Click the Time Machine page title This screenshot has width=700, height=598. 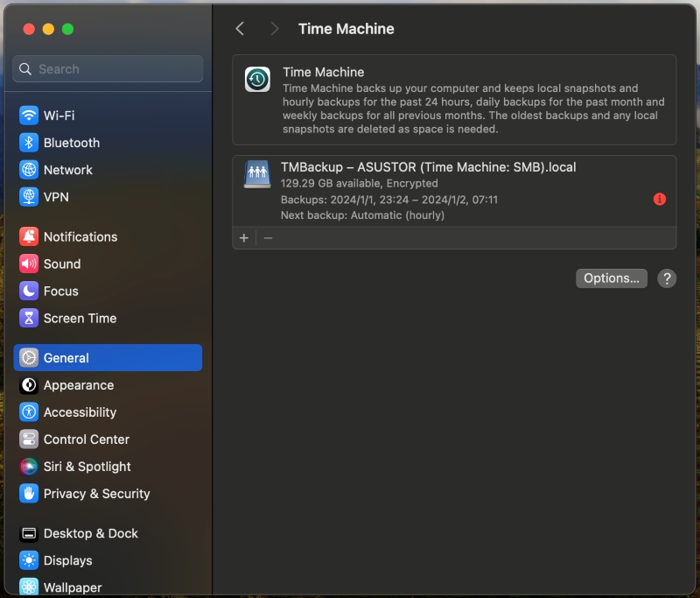point(346,29)
